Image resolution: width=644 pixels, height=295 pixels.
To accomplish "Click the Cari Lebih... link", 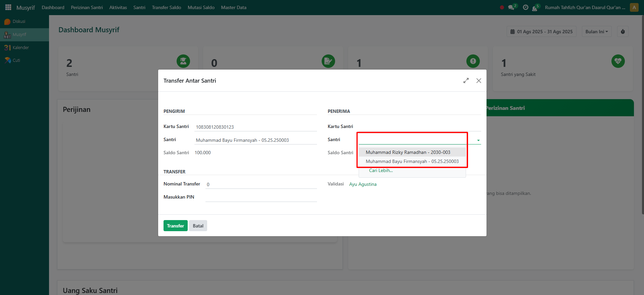I will pyautogui.click(x=381, y=170).
